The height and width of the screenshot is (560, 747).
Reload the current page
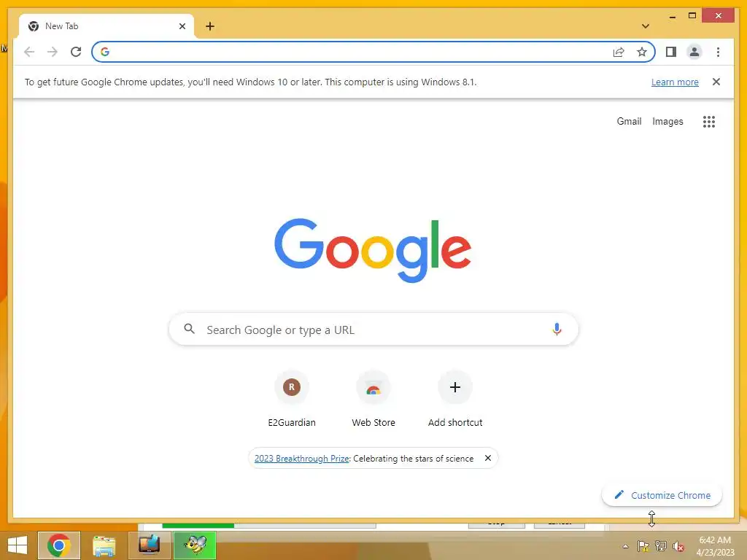click(76, 52)
